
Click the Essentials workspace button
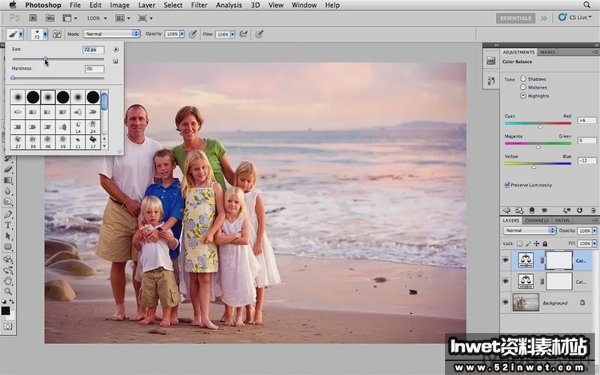pos(515,18)
